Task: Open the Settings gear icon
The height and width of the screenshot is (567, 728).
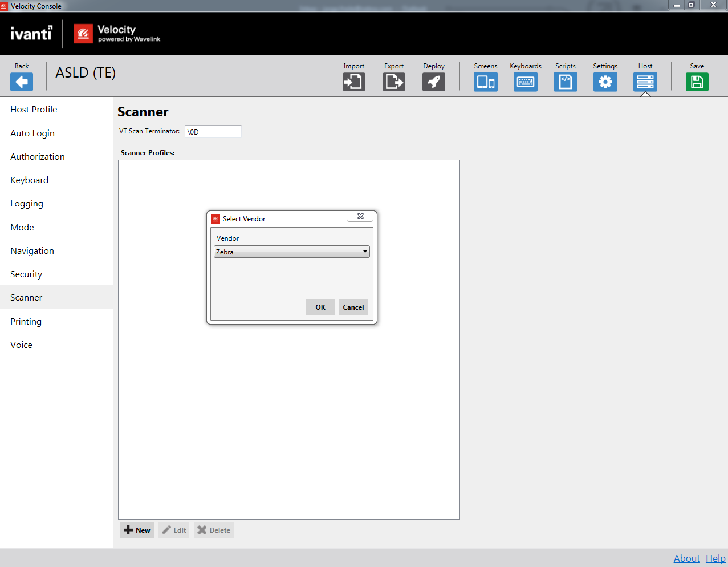Action: click(605, 82)
